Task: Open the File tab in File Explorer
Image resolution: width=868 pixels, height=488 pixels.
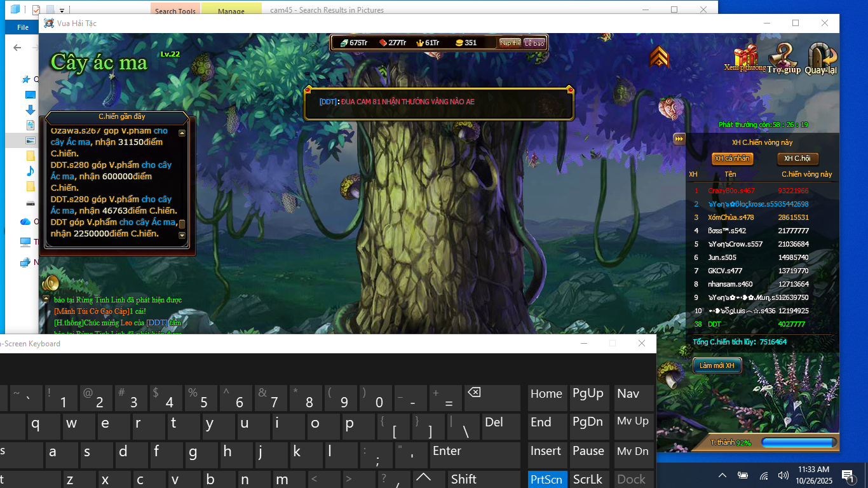Action: coord(23,27)
